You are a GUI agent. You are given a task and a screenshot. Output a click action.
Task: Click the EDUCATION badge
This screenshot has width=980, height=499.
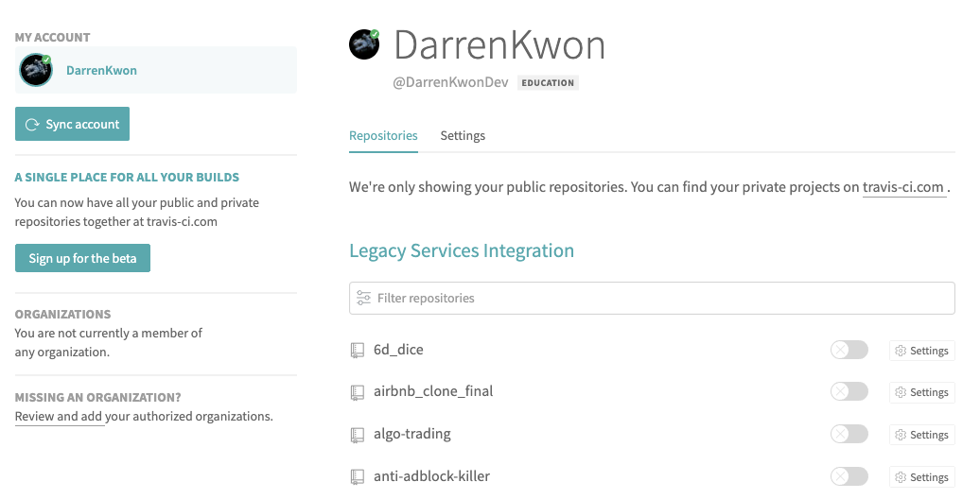click(548, 82)
